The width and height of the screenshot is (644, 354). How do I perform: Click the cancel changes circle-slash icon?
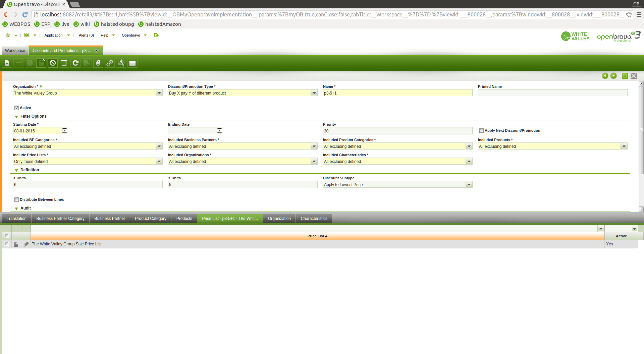coord(53,63)
